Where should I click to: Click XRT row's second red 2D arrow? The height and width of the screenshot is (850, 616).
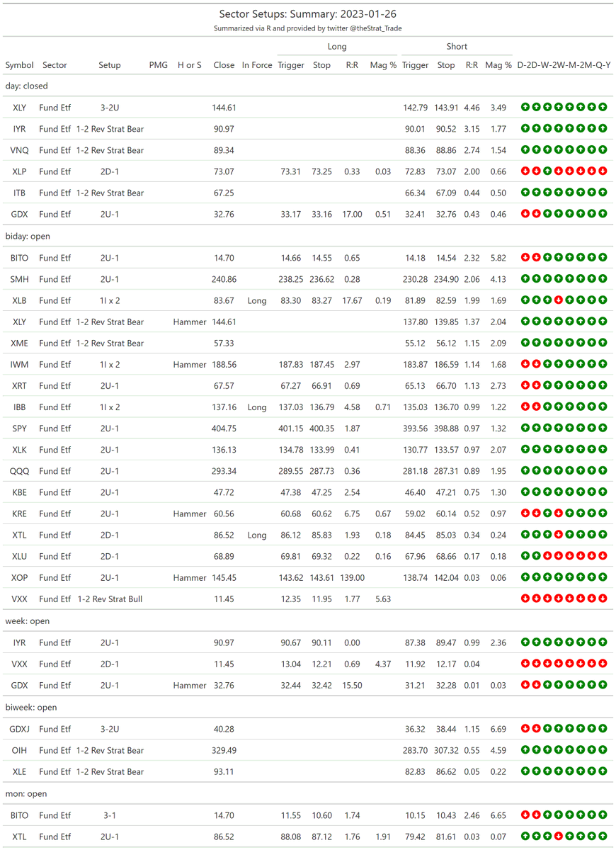pyautogui.click(x=536, y=385)
